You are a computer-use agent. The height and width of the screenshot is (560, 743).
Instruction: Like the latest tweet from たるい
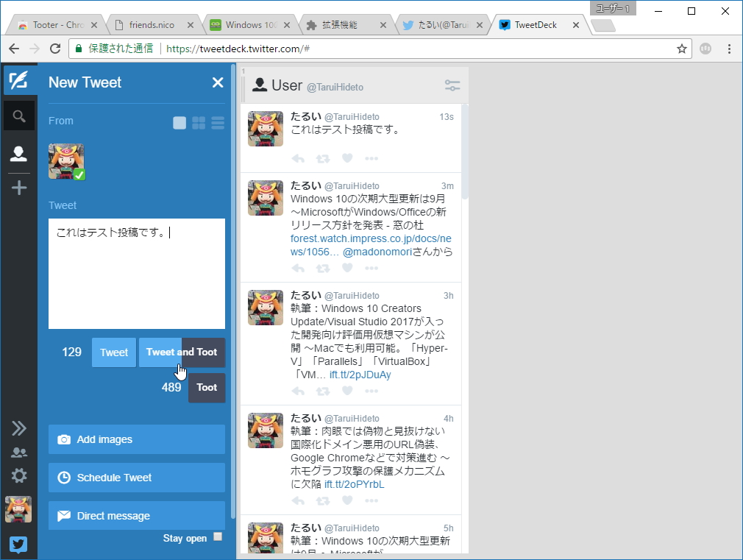346,158
